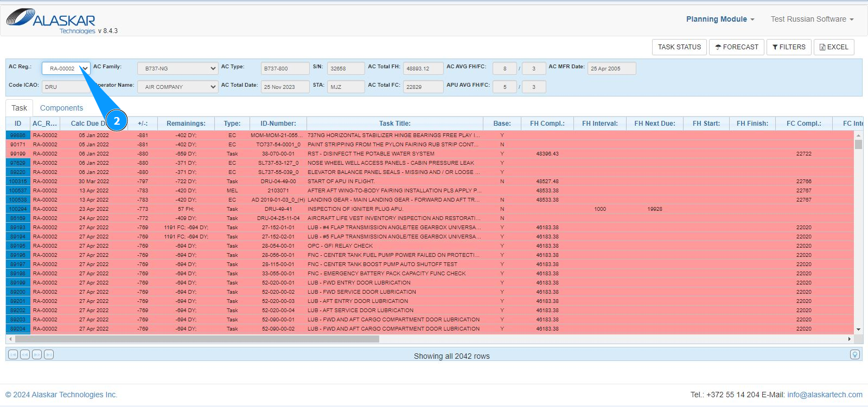Sort by the FH Start column header
Screen dimensions: 868x407
(x=706, y=124)
